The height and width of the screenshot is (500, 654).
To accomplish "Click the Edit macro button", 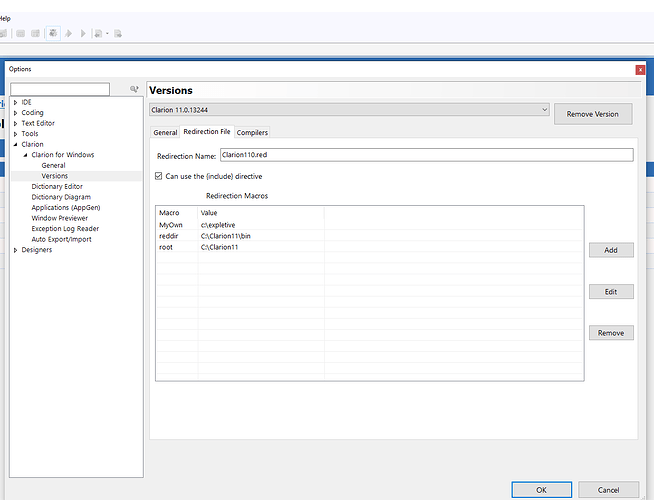I will coord(610,292).
